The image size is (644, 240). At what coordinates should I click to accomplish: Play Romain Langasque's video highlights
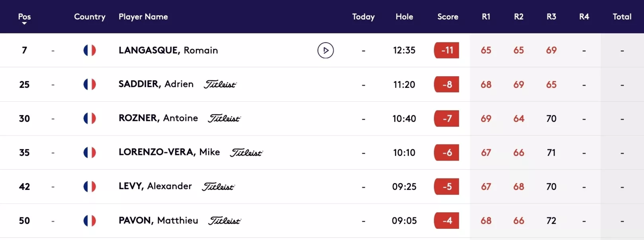326,50
